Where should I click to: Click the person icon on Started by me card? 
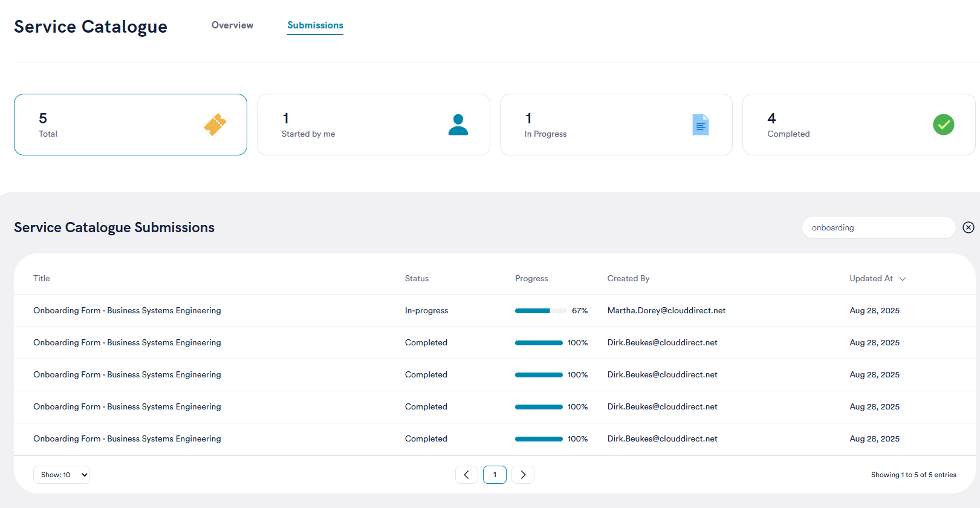click(458, 125)
